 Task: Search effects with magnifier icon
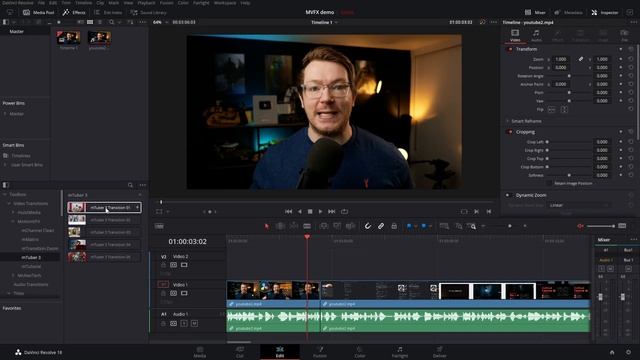tap(130, 185)
